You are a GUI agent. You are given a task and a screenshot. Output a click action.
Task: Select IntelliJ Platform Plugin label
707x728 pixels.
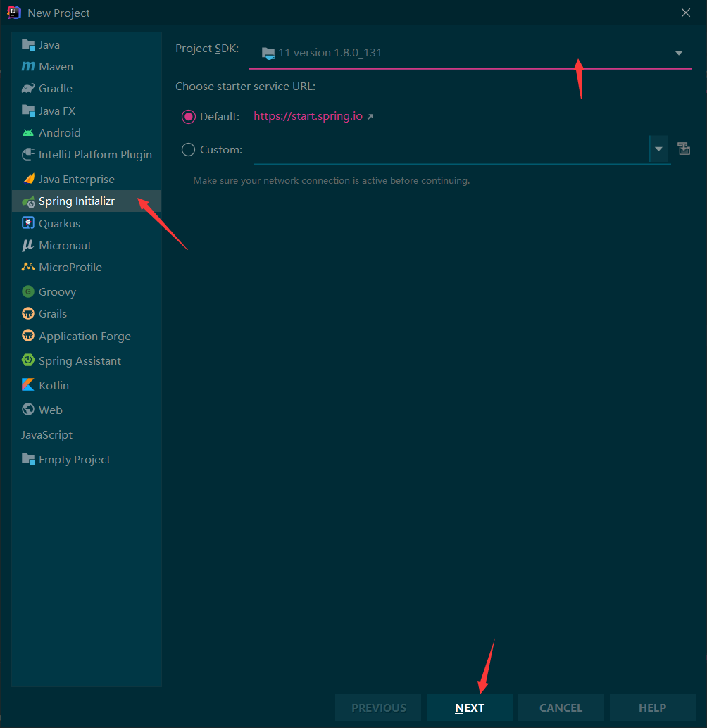[x=95, y=155]
